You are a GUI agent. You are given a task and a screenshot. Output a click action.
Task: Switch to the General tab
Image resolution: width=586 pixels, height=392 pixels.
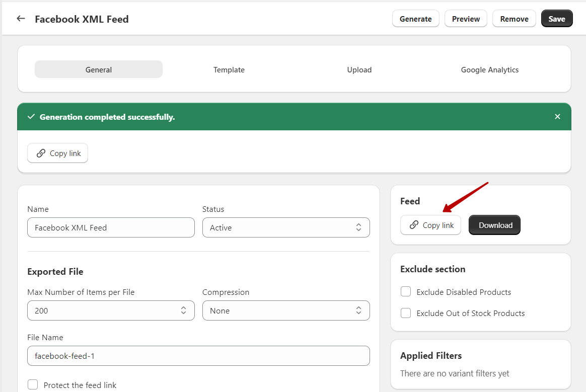coord(99,69)
